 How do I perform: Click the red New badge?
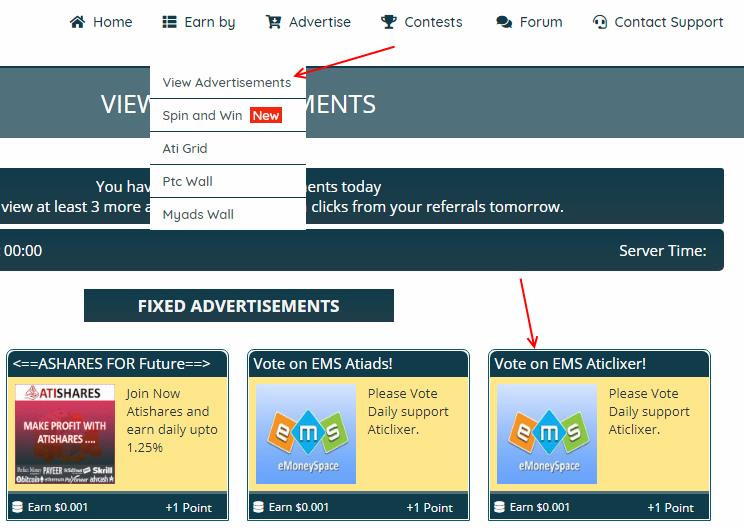266,115
